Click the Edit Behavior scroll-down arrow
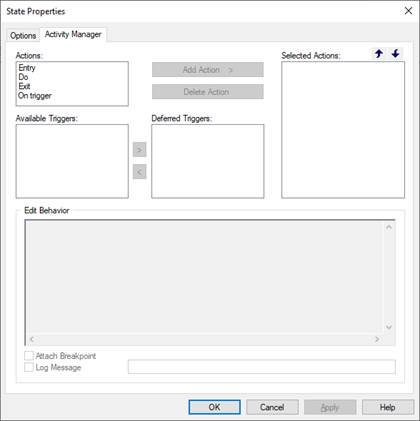 pyautogui.click(x=389, y=327)
